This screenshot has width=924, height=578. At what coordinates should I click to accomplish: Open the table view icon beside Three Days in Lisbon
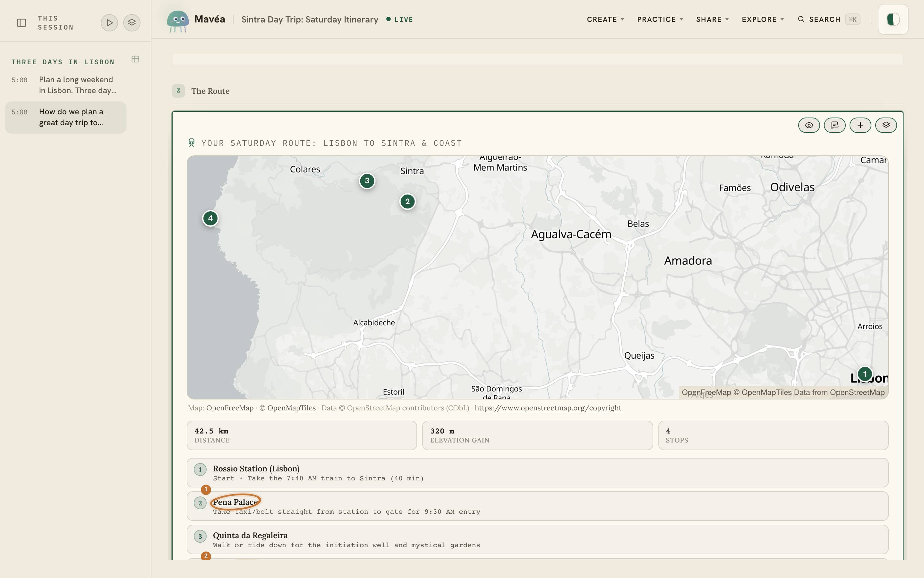pos(135,59)
